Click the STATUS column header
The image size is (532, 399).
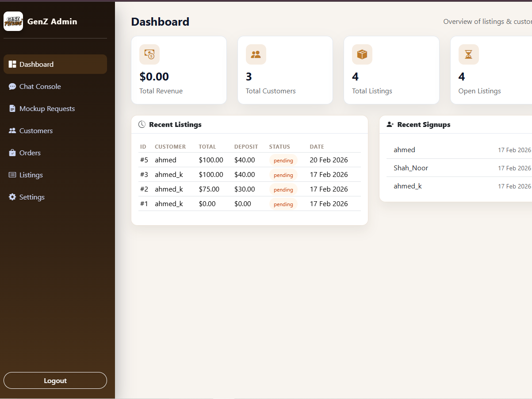279,146
